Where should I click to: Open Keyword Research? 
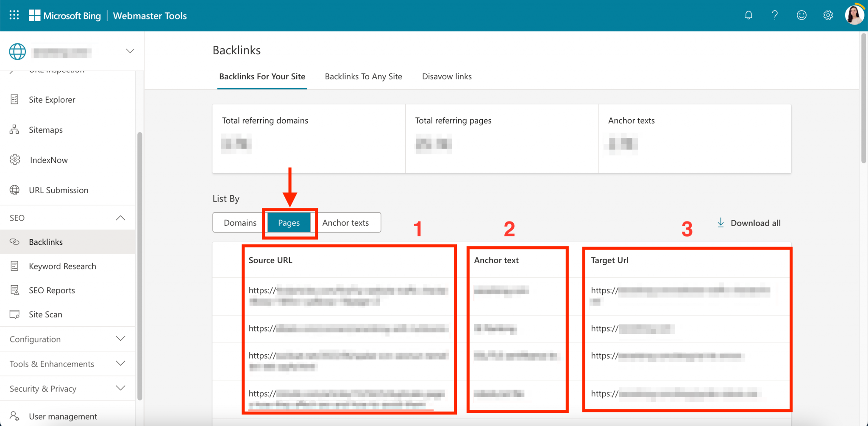[62, 266]
